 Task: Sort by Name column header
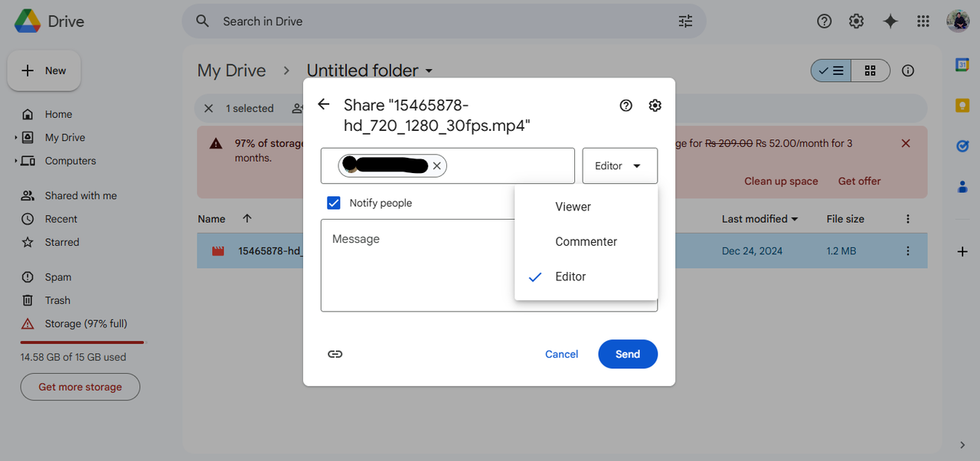[211, 219]
